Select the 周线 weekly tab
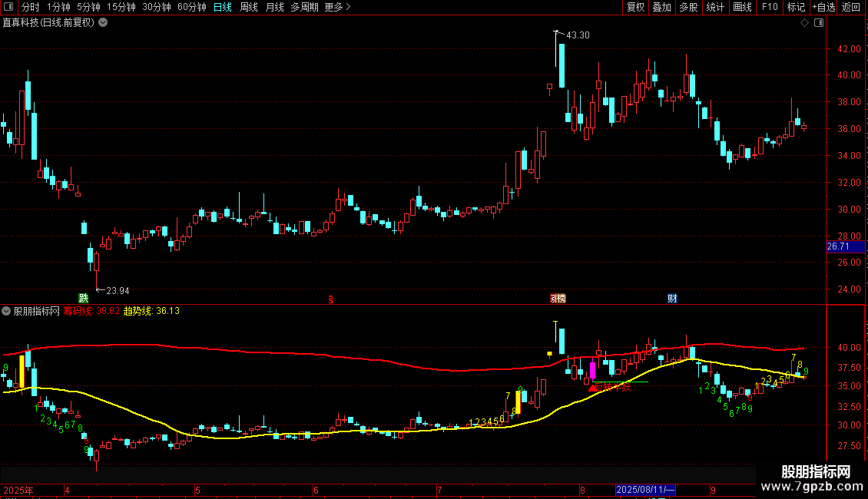This screenshot has height=499, width=868. pyautogui.click(x=249, y=7)
